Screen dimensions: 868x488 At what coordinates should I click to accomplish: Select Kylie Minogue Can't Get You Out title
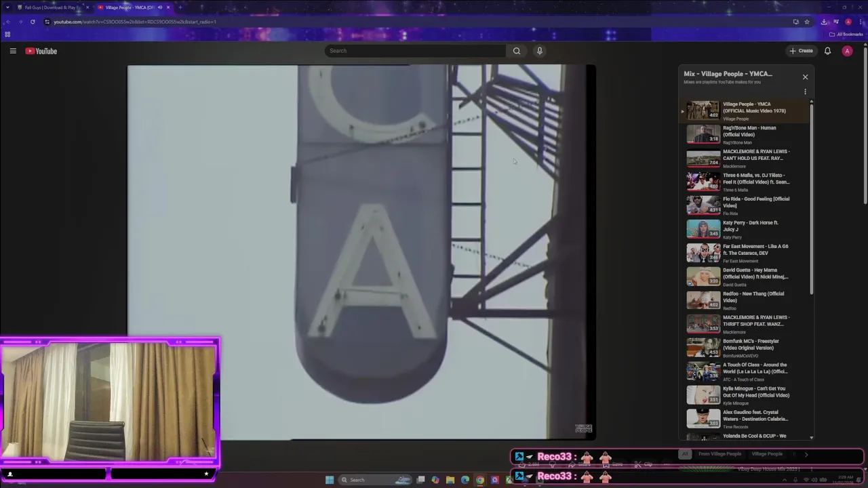756,392
